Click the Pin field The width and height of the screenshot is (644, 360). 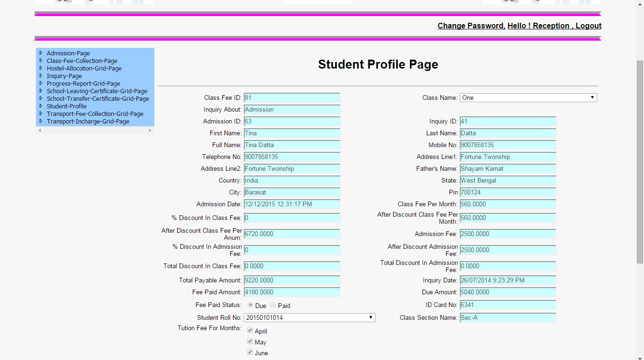pyautogui.click(x=508, y=193)
